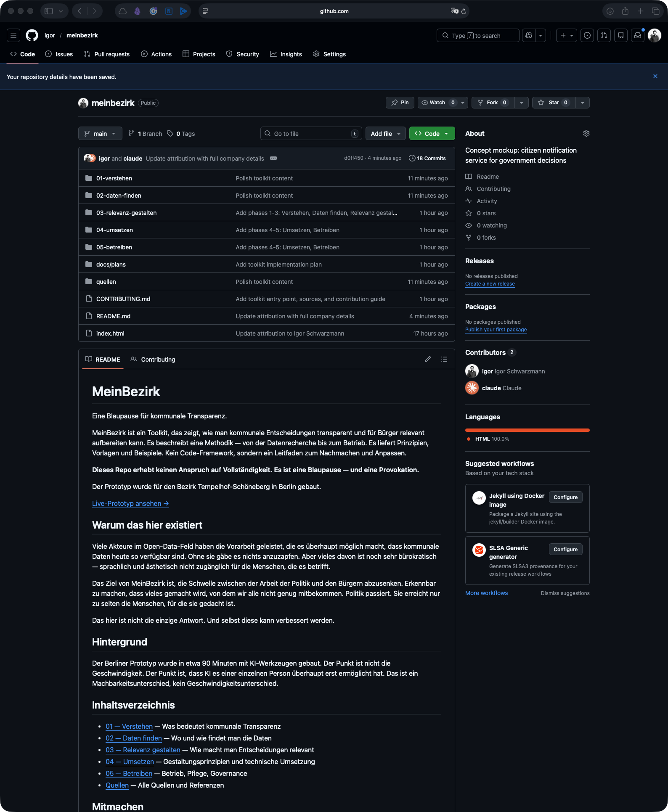
Task: Open the repository Settings tab
Action: (329, 54)
